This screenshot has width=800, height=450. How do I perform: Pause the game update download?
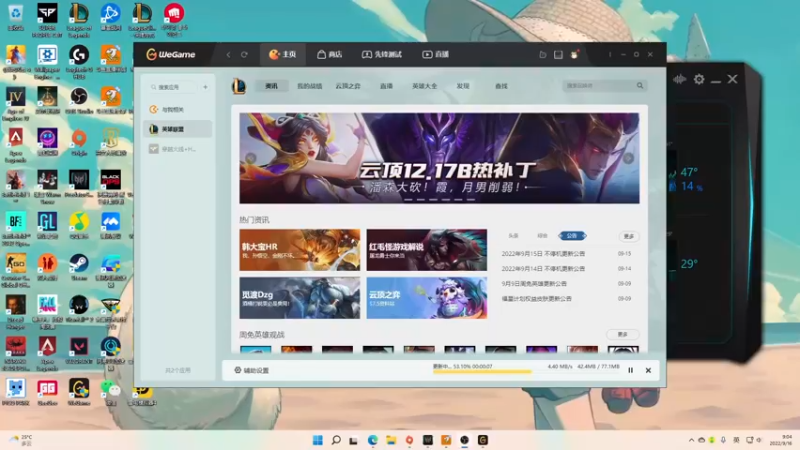tap(631, 370)
